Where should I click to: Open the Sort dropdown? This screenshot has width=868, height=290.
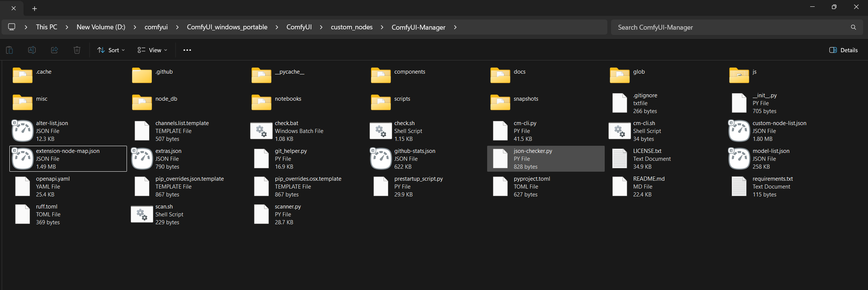tap(111, 50)
